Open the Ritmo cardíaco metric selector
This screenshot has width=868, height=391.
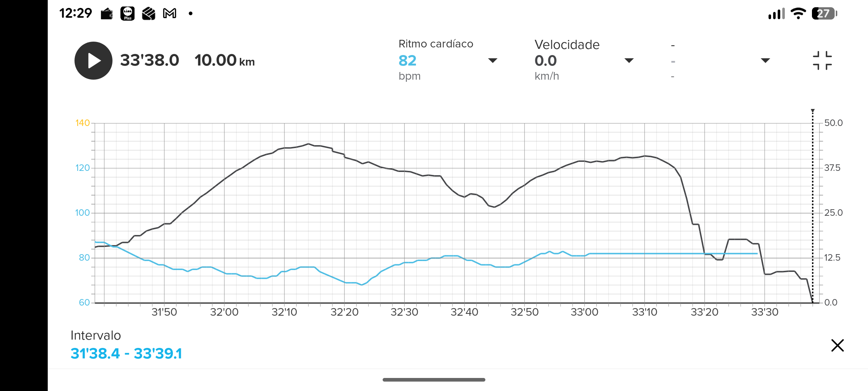click(x=493, y=60)
